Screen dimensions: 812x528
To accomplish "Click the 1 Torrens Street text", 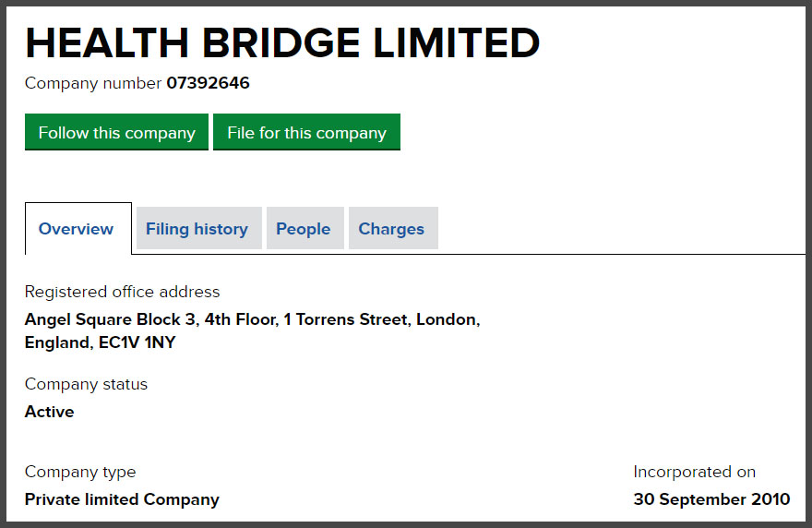I will (346, 319).
